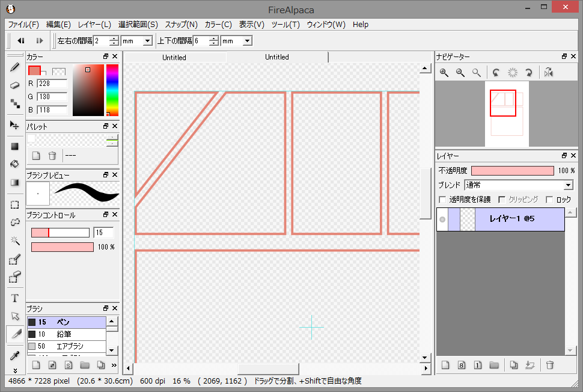Flip the view horizontally in Navigator
This screenshot has height=392, width=583.
(x=548, y=73)
